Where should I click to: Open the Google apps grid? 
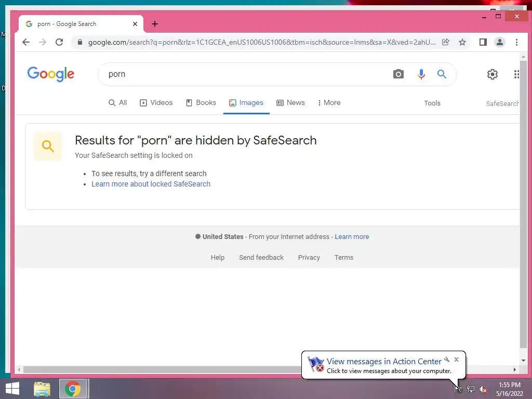click(516, 74)
